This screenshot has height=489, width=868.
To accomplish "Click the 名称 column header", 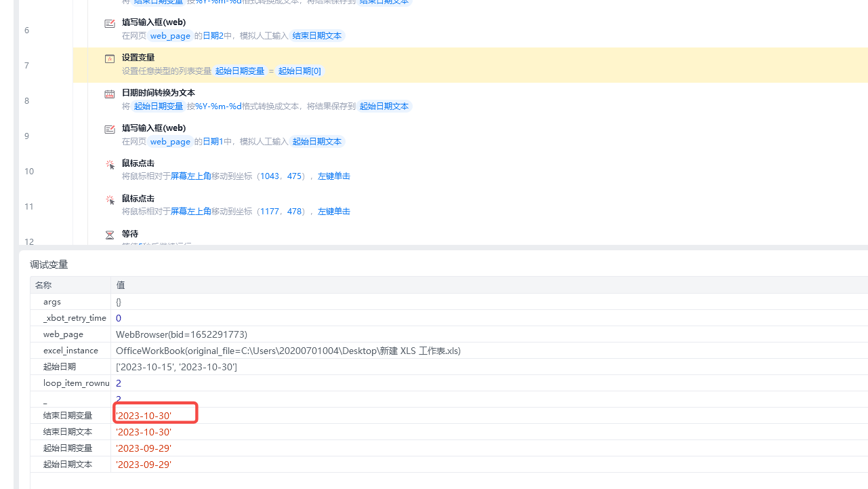I will [x=43, y=286].
